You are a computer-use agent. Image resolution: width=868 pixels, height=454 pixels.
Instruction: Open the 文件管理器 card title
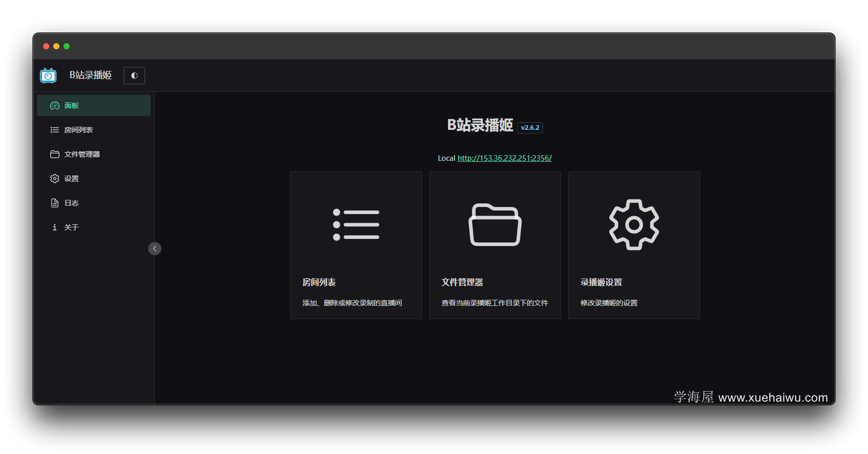pyautogui.click(x=462, y=282)
